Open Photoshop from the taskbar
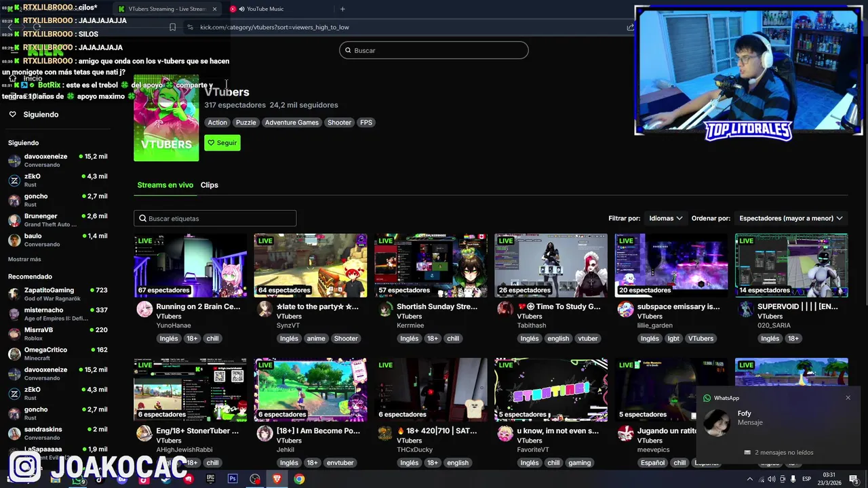 (x=233, y=479)
